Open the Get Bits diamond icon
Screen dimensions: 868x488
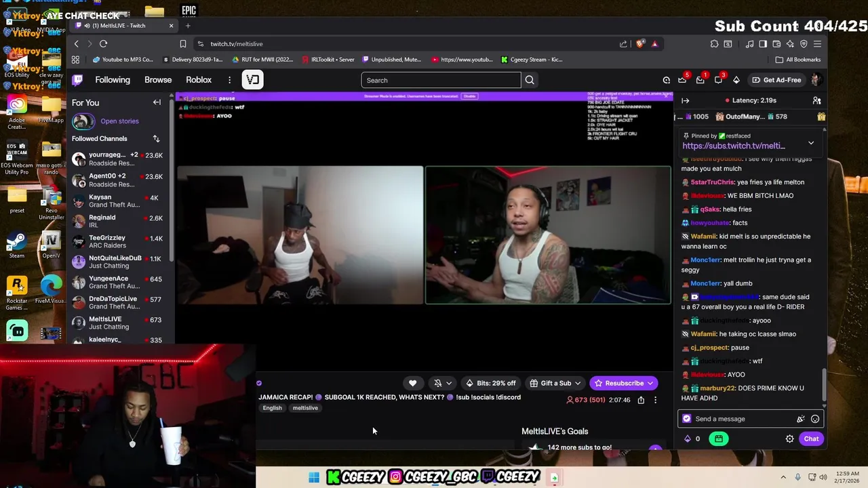[x=736, y=80]
